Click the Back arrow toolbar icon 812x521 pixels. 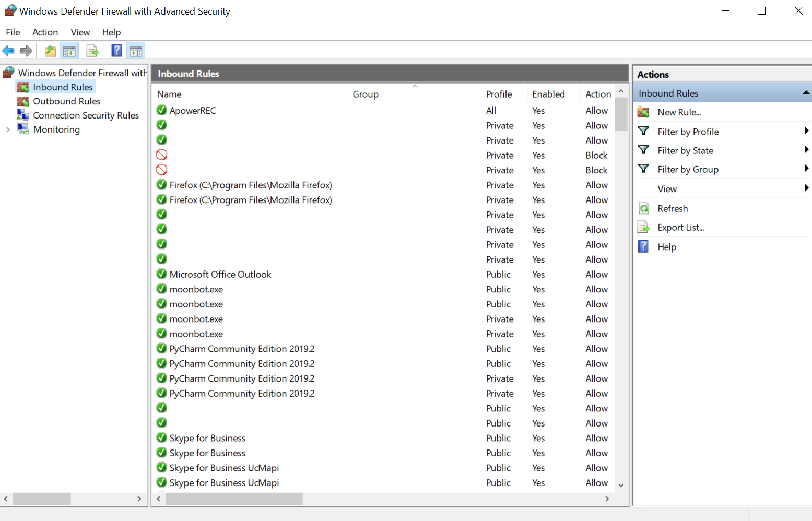coord(8,51)
